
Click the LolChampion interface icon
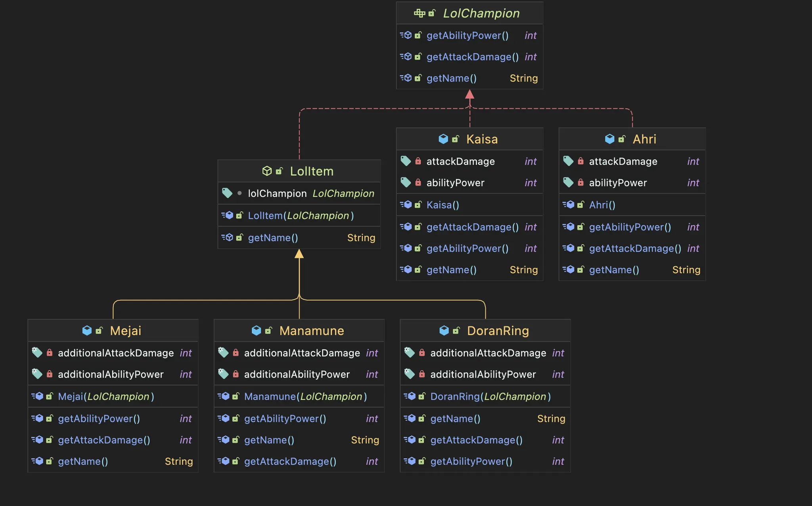tap(419, 13)
